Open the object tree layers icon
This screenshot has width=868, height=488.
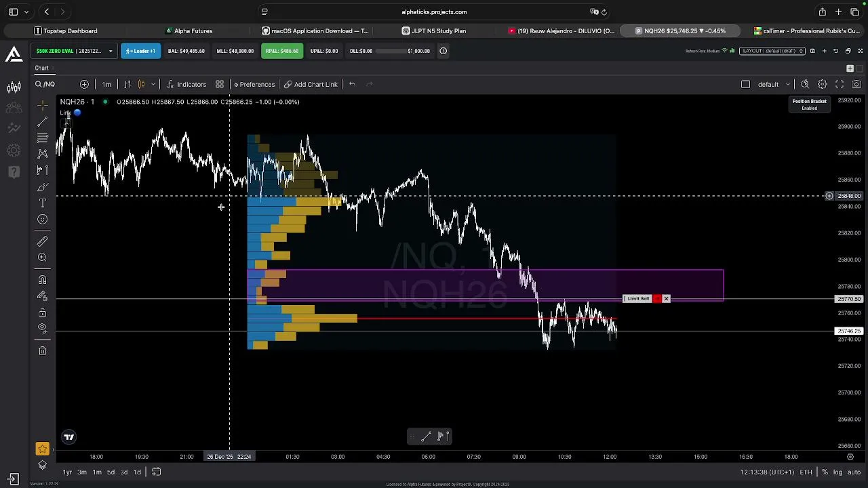[42, 465]
